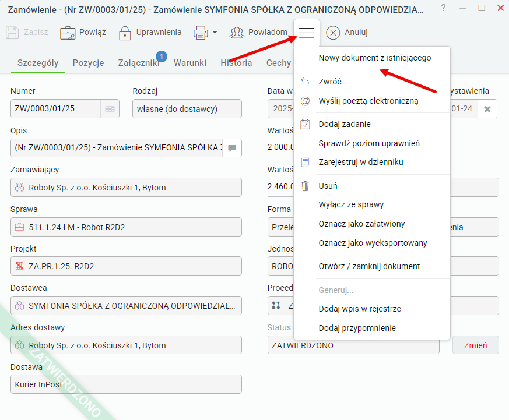Choose Oznacz jako wyeksportowany
Screen dimensions: 509x420
point(371,243)
